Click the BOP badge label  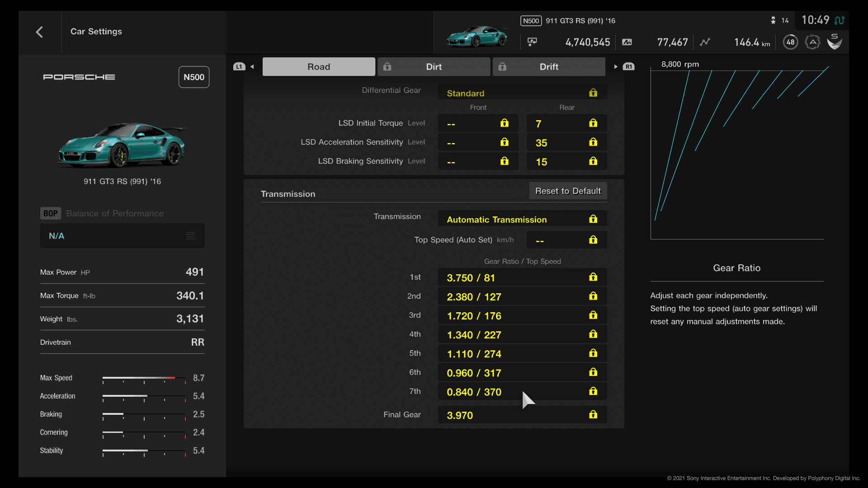(x=51, y=213)
